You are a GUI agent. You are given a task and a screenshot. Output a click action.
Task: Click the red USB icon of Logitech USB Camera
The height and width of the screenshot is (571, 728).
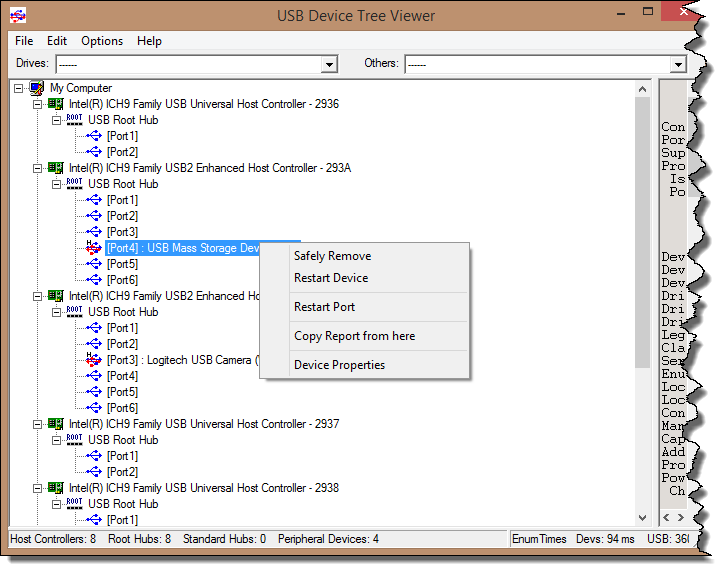click(x=94, y=360)
